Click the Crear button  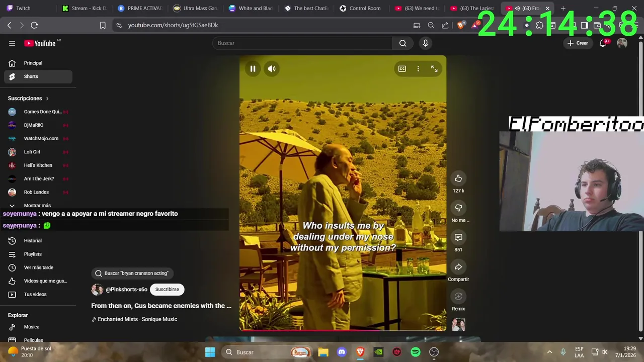(577, 43)
